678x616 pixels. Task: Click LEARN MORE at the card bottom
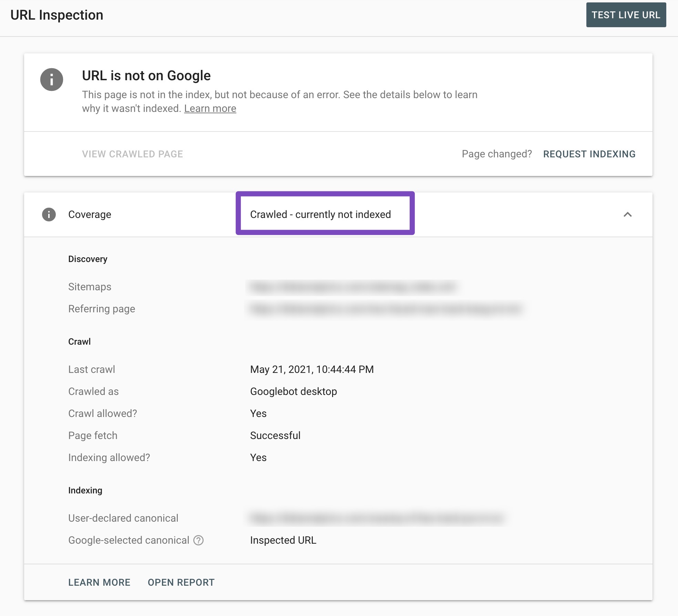coord(99,582)
